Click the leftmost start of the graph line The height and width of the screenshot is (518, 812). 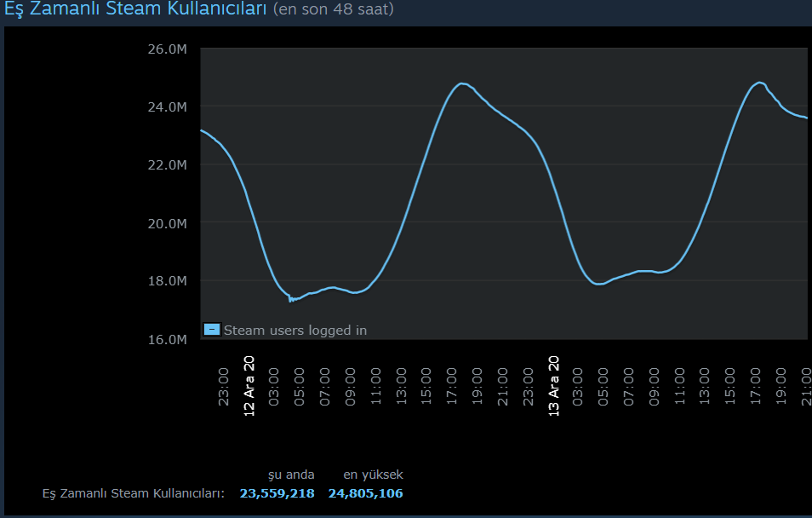201,130
